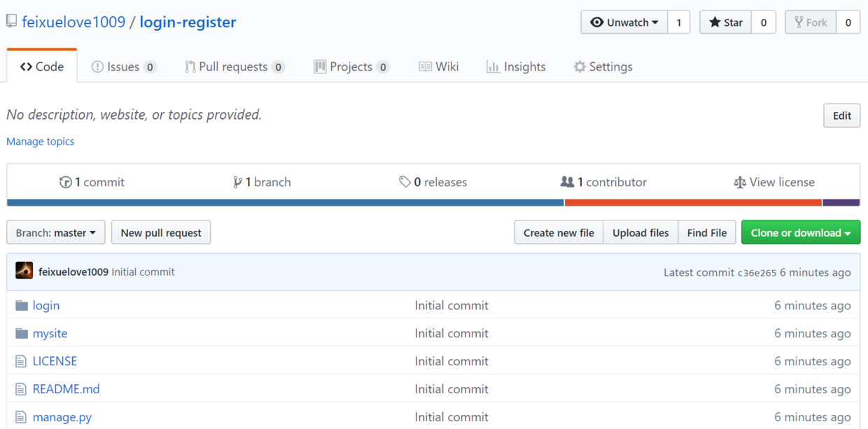Click the Find File button
Screen dimensions: 868x429
click(707, 232)
